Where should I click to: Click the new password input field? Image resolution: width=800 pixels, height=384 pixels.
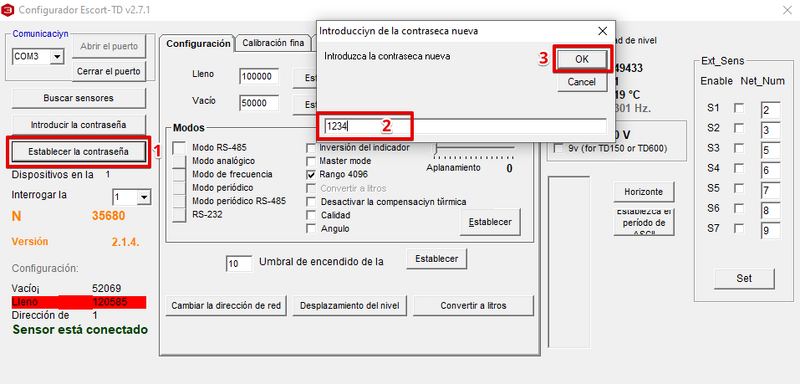[465, 126]
